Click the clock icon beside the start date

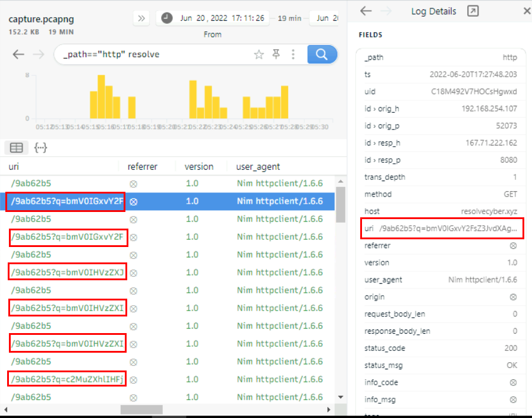(x=167, y=18)
